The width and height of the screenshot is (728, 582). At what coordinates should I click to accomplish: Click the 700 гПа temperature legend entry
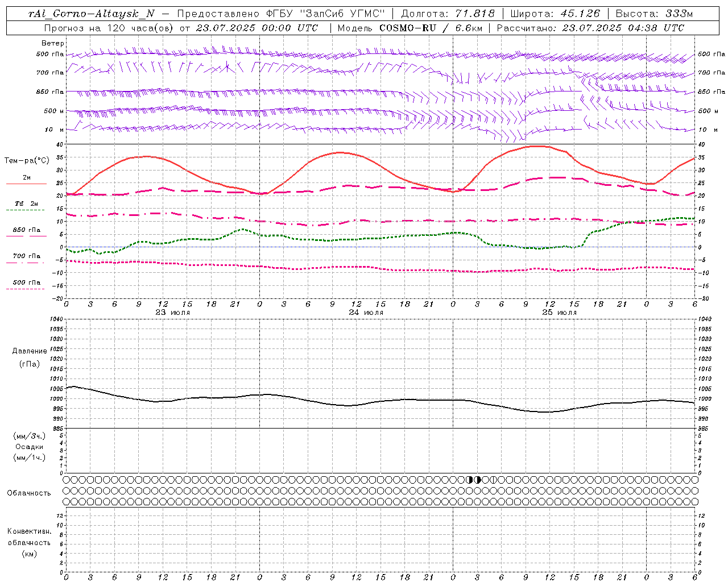click(26, 256)
